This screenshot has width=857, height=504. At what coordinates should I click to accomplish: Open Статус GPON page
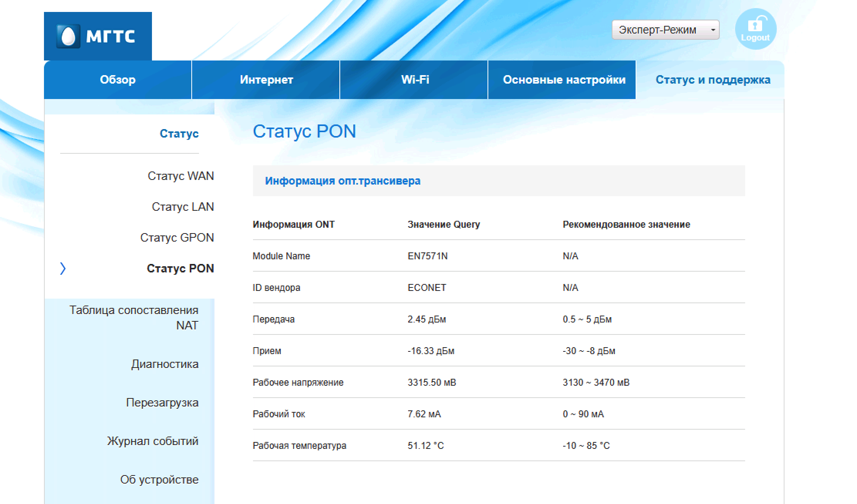[x=177, y=238]
